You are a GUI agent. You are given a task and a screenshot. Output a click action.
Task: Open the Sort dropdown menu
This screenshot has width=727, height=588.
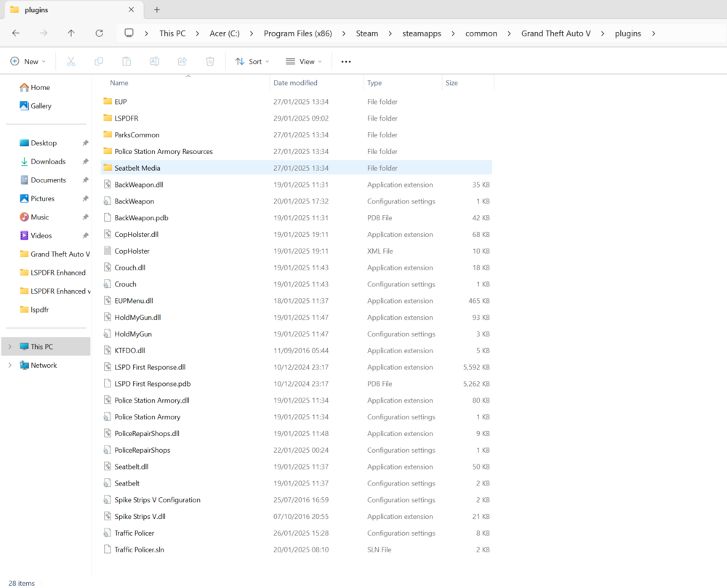[x=252, y=62]
